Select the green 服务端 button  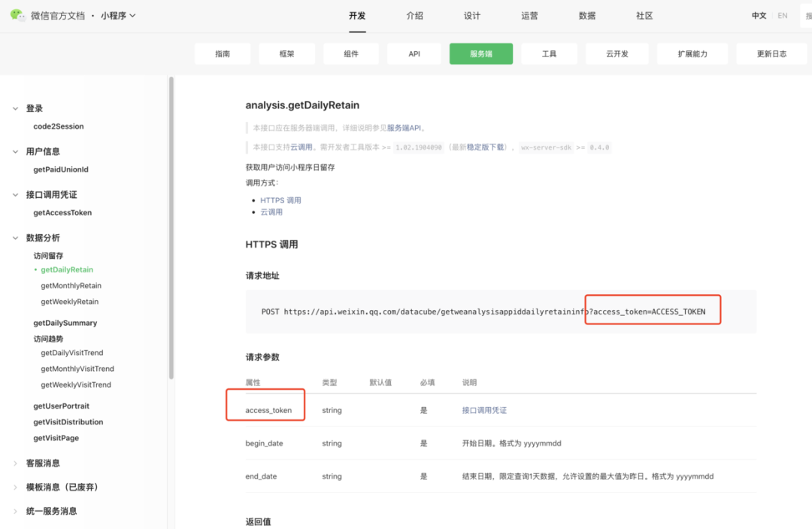tap(481, 54)
